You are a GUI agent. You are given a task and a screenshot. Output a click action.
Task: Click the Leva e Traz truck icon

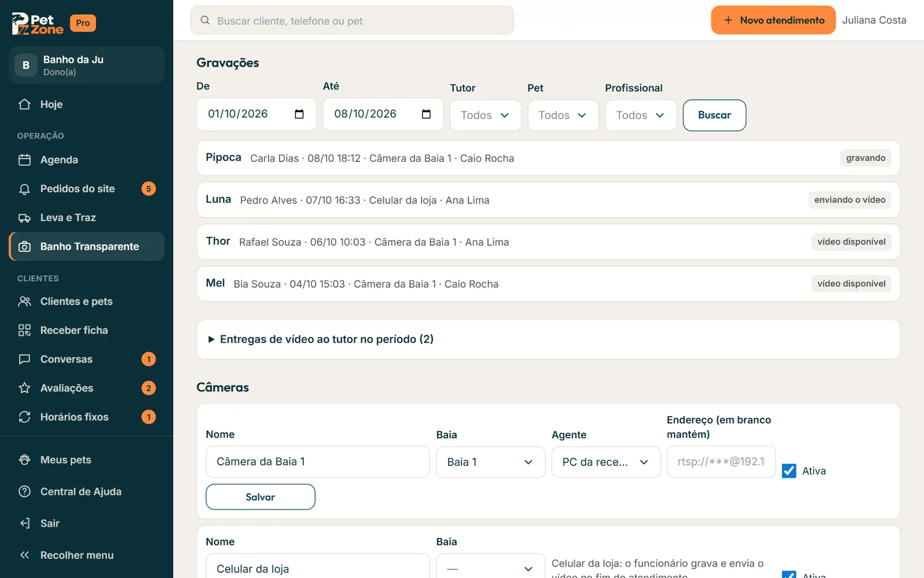pos(24,217)
